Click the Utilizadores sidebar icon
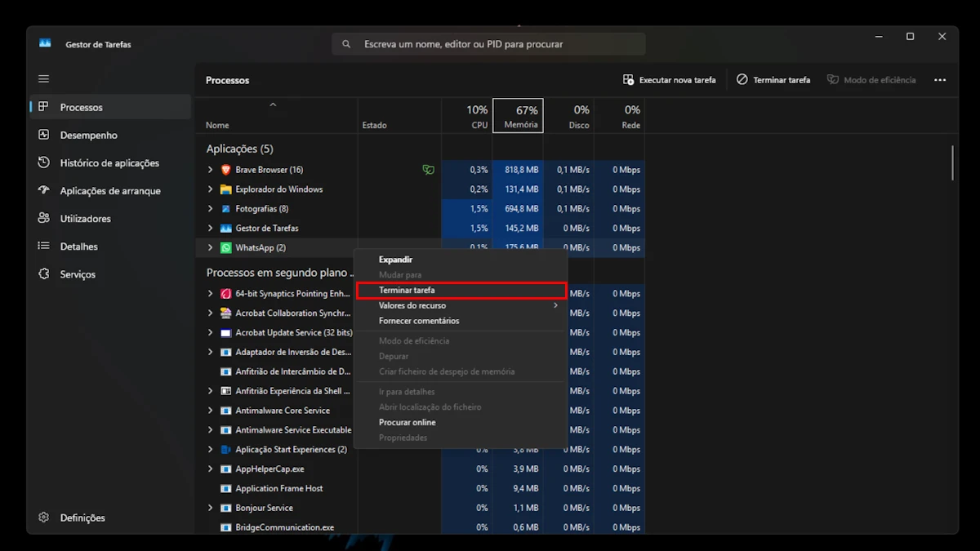The height and width of the screenshot is (551, 980). click(x=44, y=219)
